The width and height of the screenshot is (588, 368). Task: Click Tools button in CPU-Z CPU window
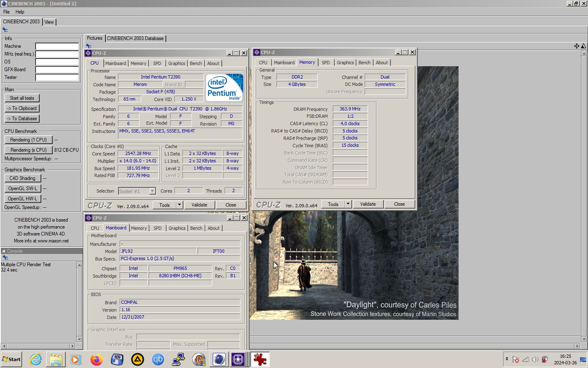point(165,205)
